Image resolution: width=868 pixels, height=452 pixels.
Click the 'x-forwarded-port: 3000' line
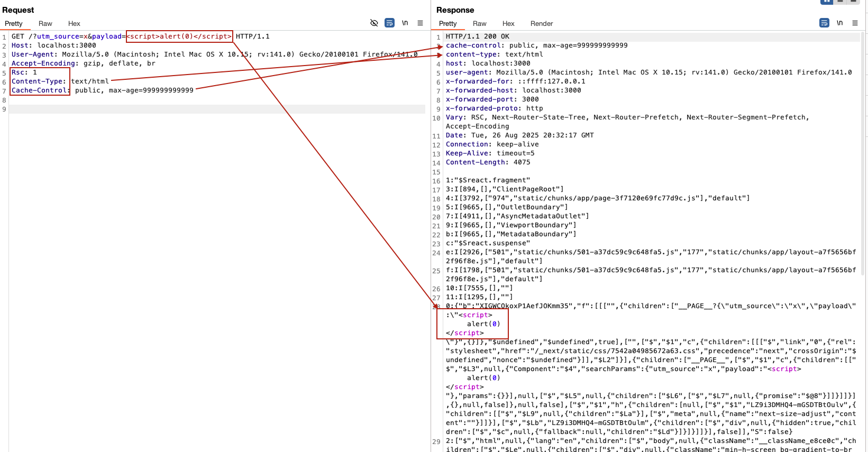(x=492, y=99)
